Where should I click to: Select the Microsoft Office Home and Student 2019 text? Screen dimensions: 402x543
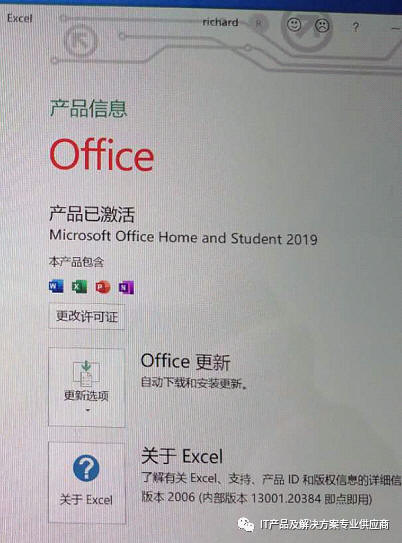click(x=183, y=238)
